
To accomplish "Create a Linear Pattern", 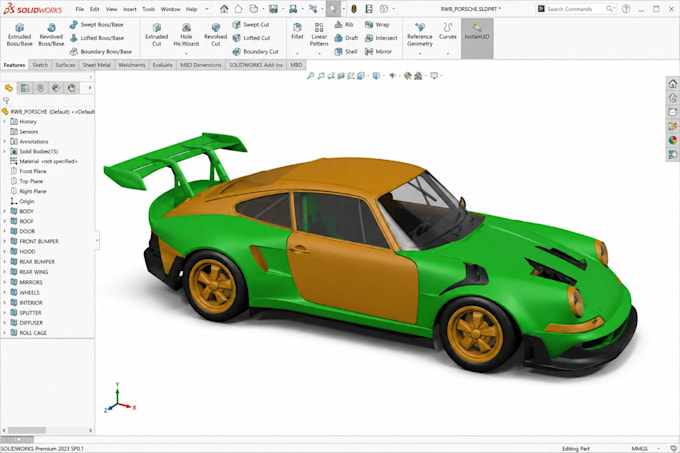I will pos(319,35).
